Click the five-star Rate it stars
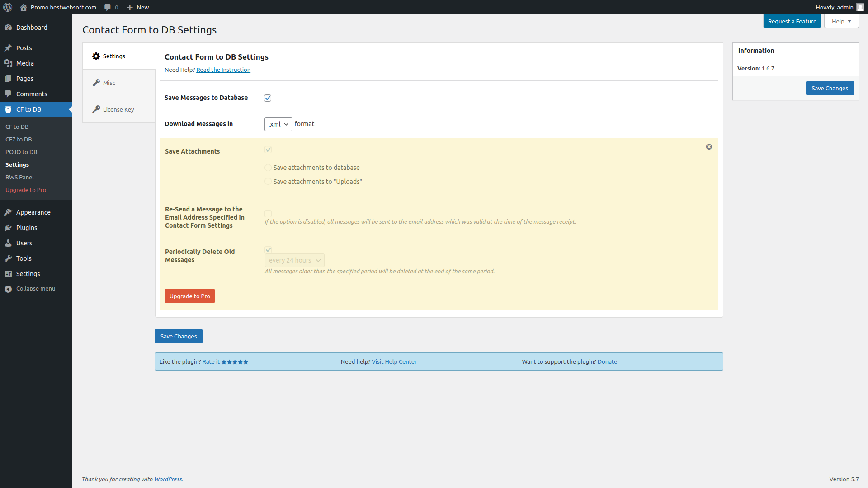 pos(235,362)
